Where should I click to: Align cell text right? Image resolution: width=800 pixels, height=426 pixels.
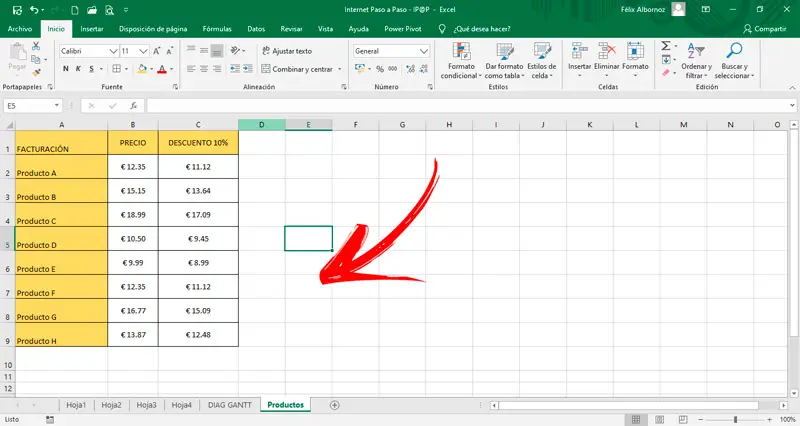click(x=217, y=69)
